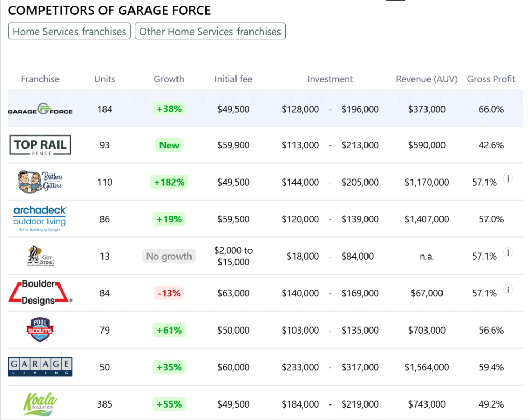Open the Home Services franchises tag
This screenshot has width=530, height=420.
point(69,31)
